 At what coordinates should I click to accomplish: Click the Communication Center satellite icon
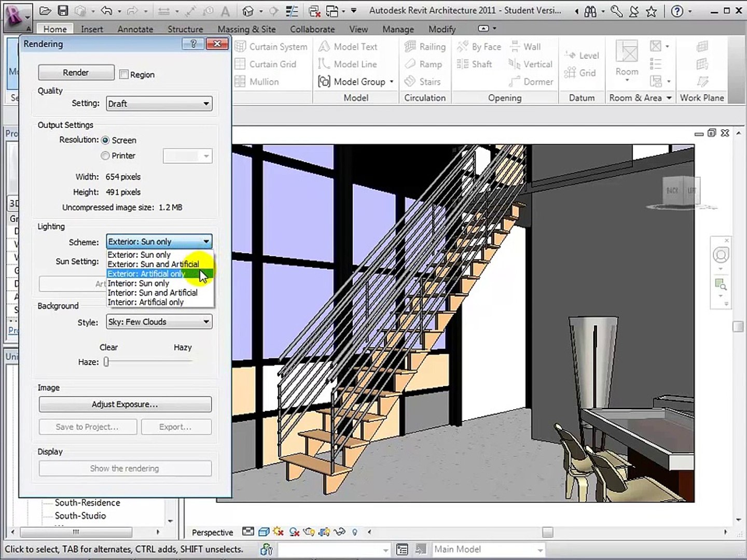point(634,11)
